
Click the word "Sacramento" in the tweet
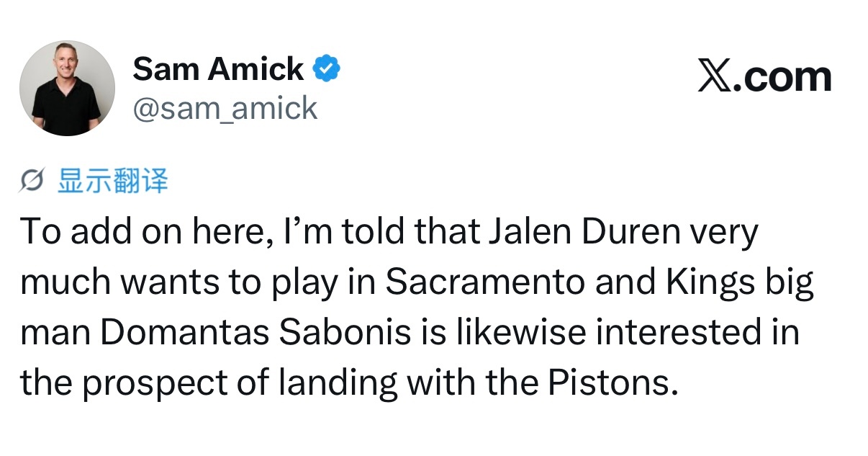coord(485,283)
